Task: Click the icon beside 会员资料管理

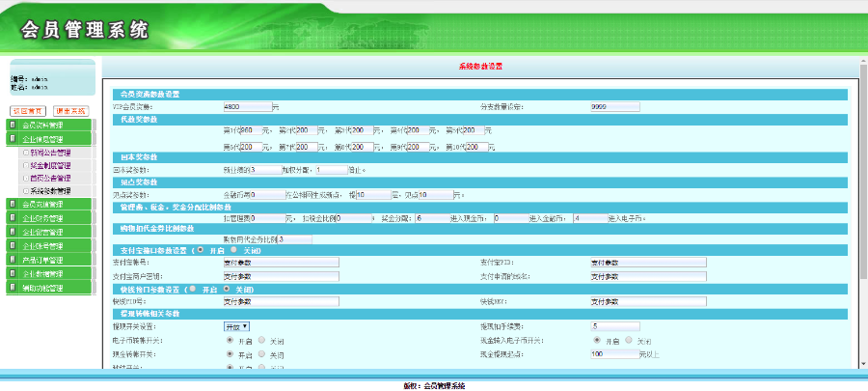Action: [13, 126]
